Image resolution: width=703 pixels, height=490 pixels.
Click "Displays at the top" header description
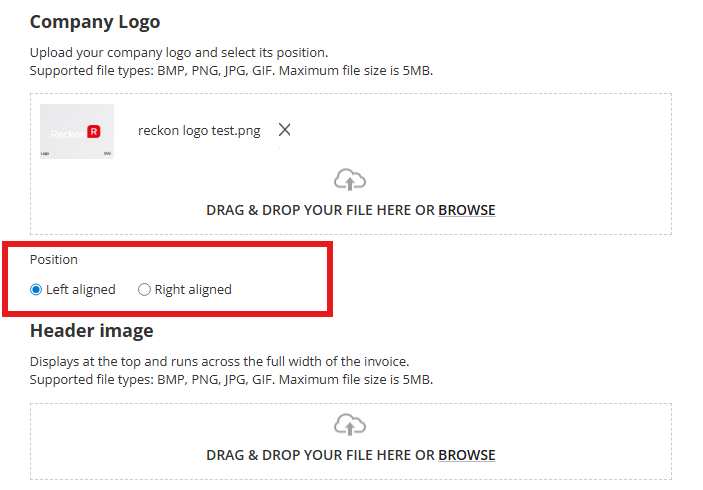pos(219,361)
